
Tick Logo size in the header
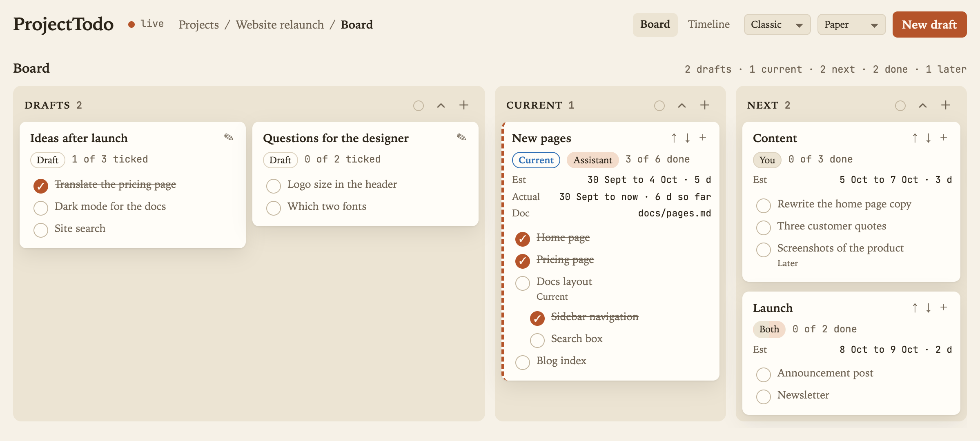pos(274,186)
